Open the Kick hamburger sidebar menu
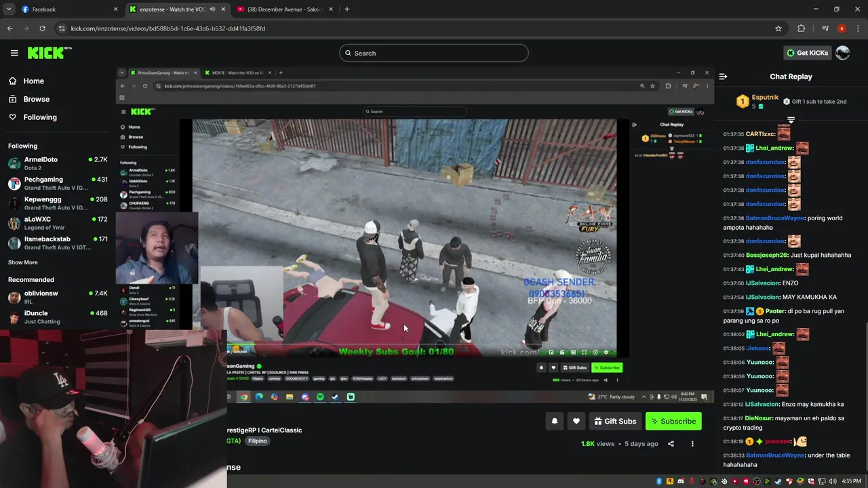The width and height of the screenshot is (868, 488). tap(14, 53)
